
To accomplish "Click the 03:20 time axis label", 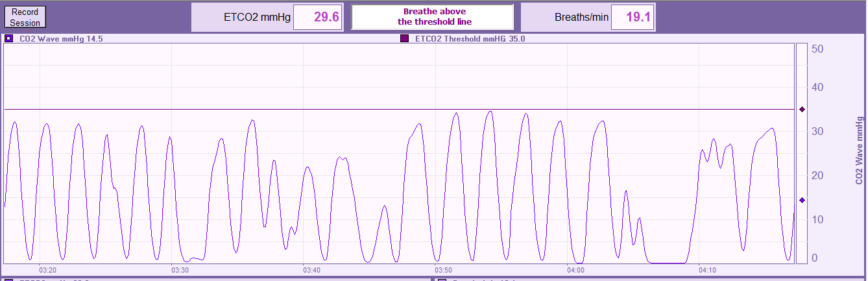I will pyautogui.click(x=47, y=270).
